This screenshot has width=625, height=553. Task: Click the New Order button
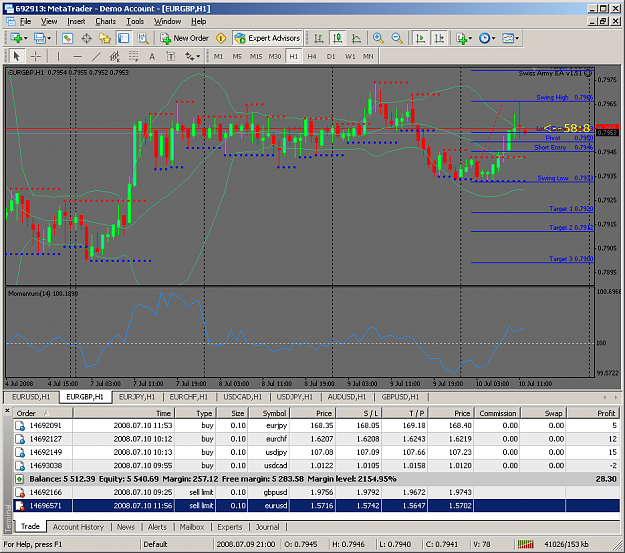click(185, 38)
